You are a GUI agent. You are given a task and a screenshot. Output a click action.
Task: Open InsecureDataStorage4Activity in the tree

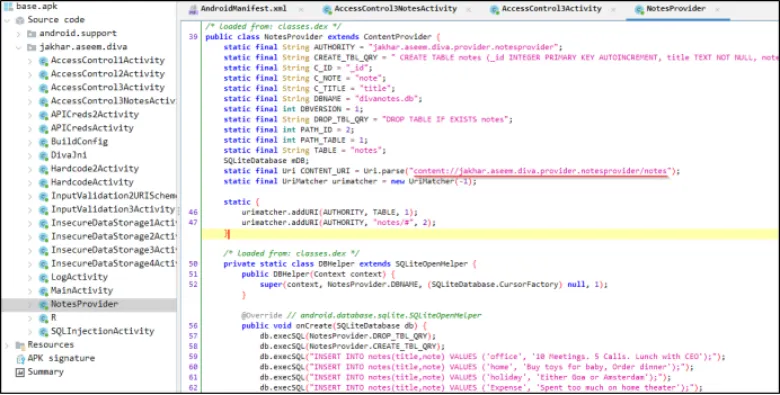pyautogui.click(x=114, y=264)
